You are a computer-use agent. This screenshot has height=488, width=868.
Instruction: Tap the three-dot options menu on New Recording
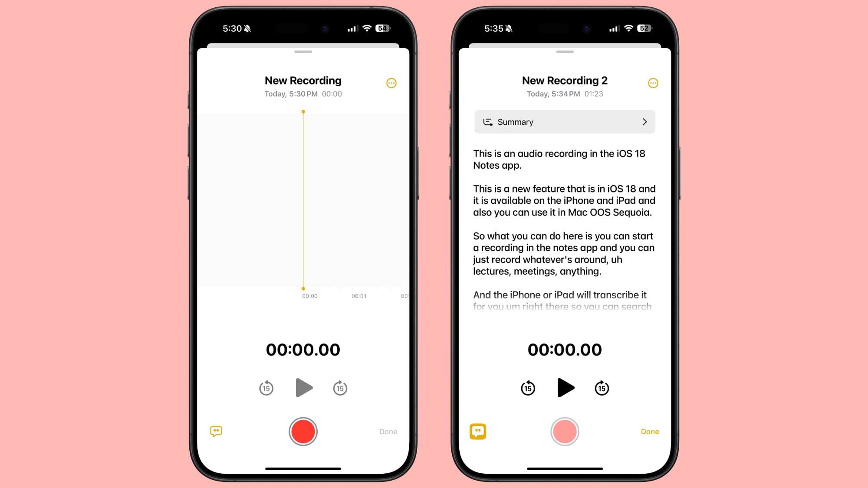point(391,83)
